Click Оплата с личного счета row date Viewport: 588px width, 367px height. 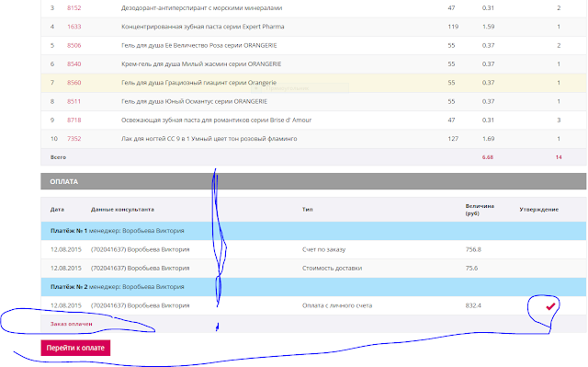coord(65,305)
